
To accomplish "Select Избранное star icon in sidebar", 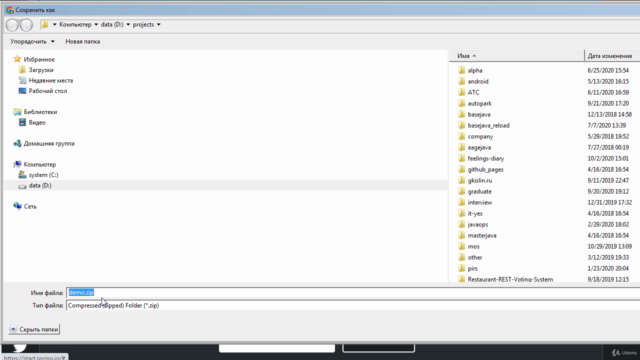I will point(17,59).
